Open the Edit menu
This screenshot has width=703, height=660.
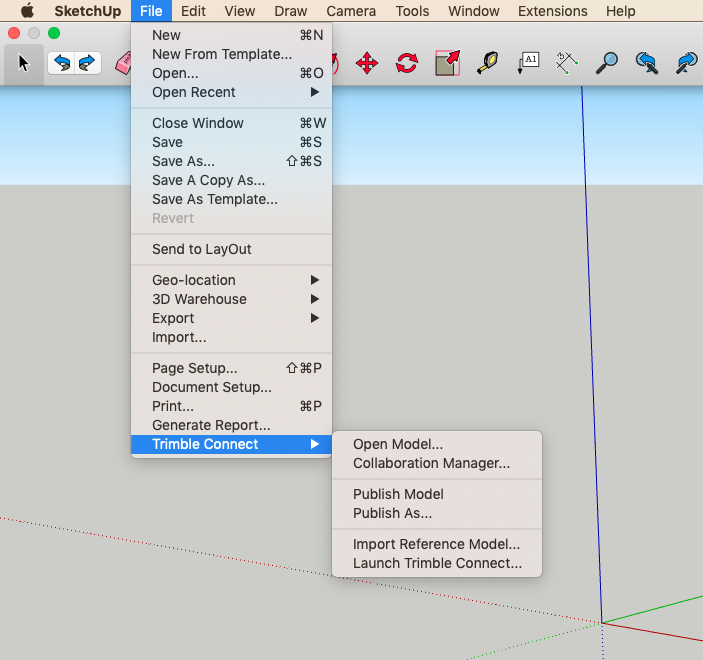coord(193,11)
